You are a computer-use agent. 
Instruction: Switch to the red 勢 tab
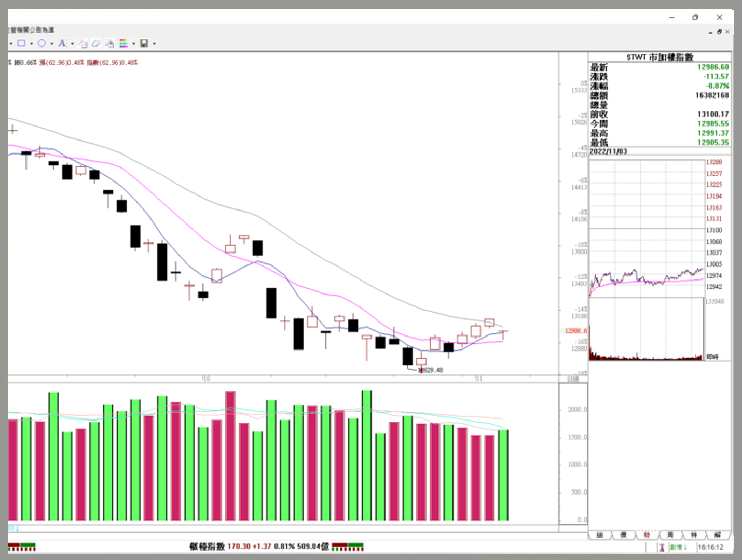coord(647,535)
